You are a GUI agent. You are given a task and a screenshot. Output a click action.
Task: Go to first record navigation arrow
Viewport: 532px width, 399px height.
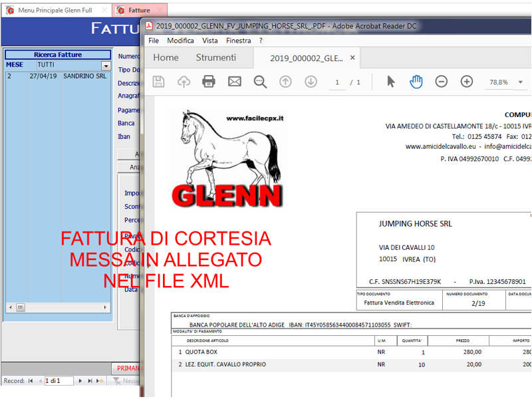coord(31,380)
